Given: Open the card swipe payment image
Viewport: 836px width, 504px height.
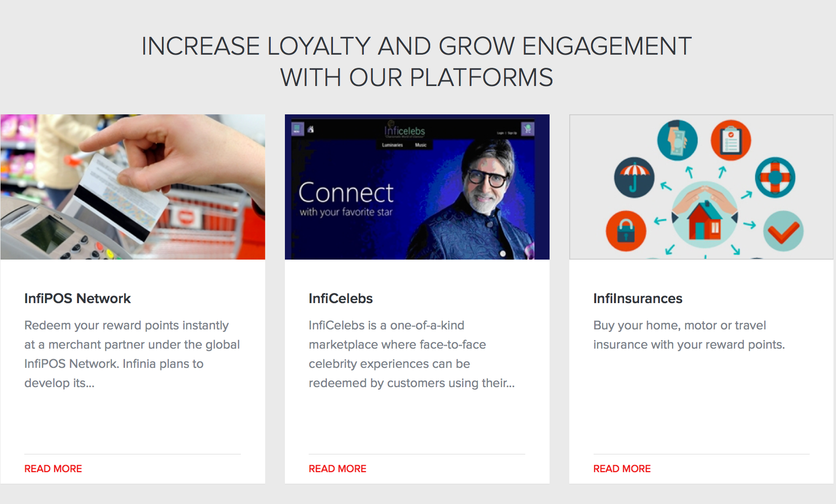Looking at the screenshot, I should pos(133,187).
